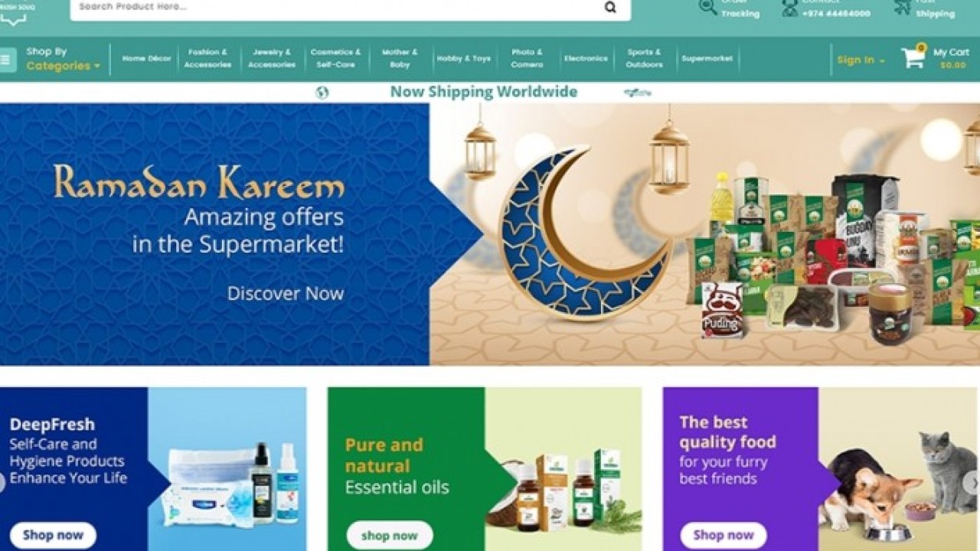Click shop now on Essential oils banner
This screenshot has height=551, width=980.
390,535
